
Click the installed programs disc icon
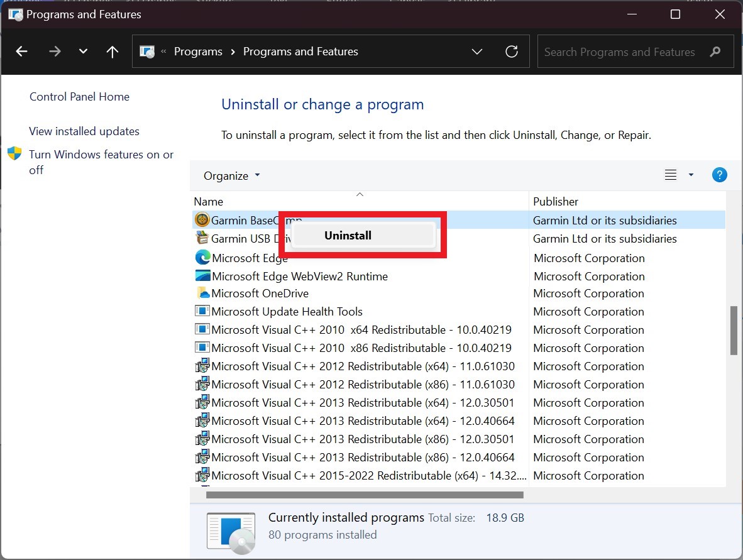pos(231,533)
